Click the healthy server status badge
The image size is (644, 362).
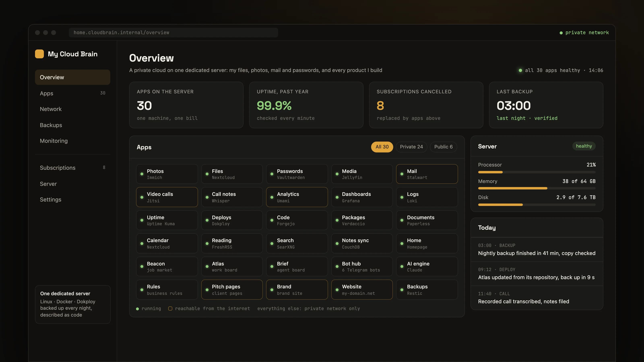coord(584,146)
